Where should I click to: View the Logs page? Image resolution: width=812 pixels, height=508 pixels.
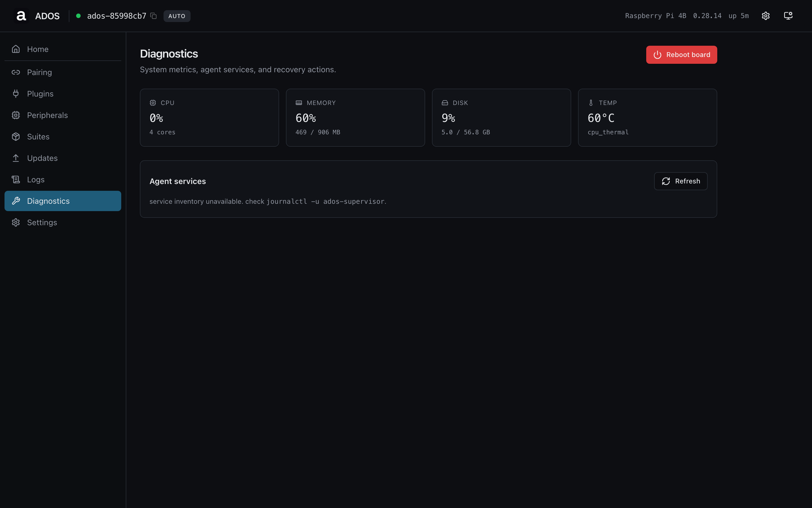click(63, 180)
